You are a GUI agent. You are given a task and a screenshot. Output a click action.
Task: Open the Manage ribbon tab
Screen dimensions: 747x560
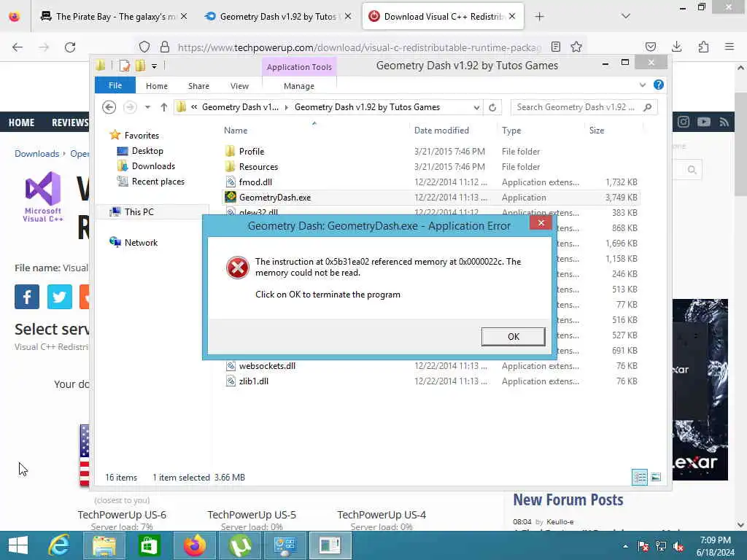(298, 86)
